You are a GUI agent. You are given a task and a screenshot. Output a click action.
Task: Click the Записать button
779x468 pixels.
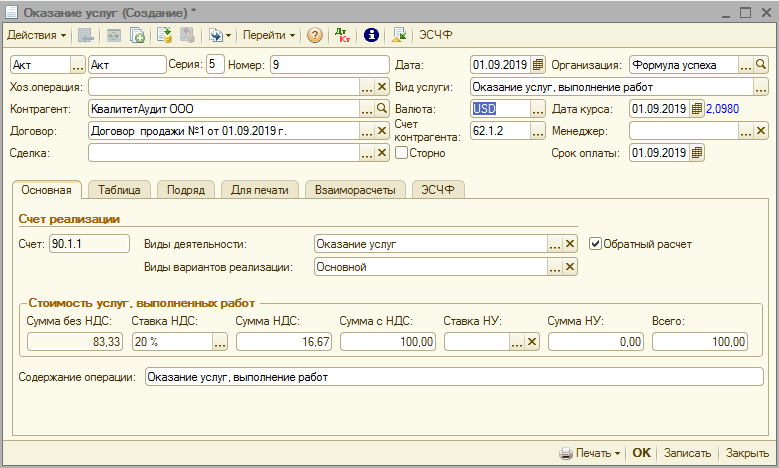click(687, 453)
